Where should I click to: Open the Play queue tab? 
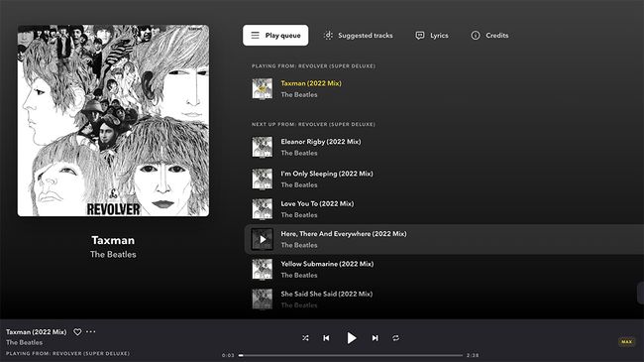tap(275, 36)
